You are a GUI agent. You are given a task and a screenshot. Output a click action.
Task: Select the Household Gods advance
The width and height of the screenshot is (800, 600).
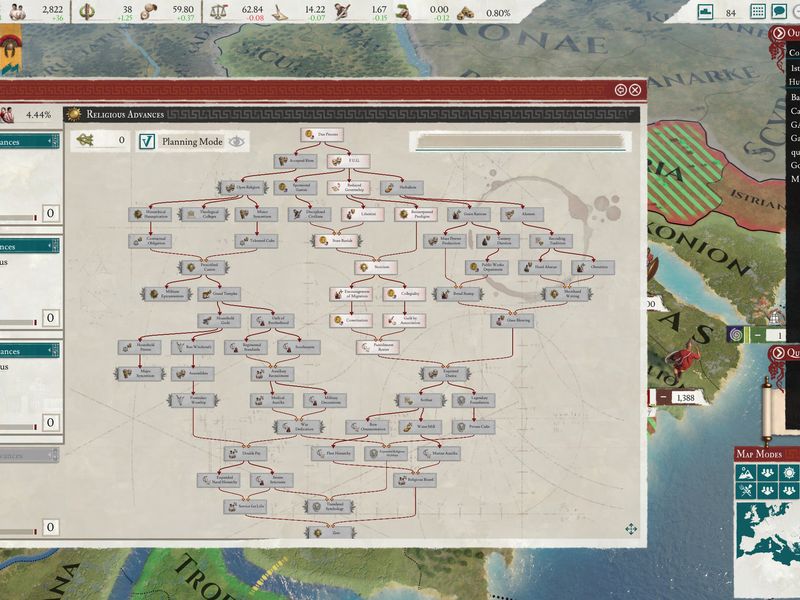pos(219,320)
